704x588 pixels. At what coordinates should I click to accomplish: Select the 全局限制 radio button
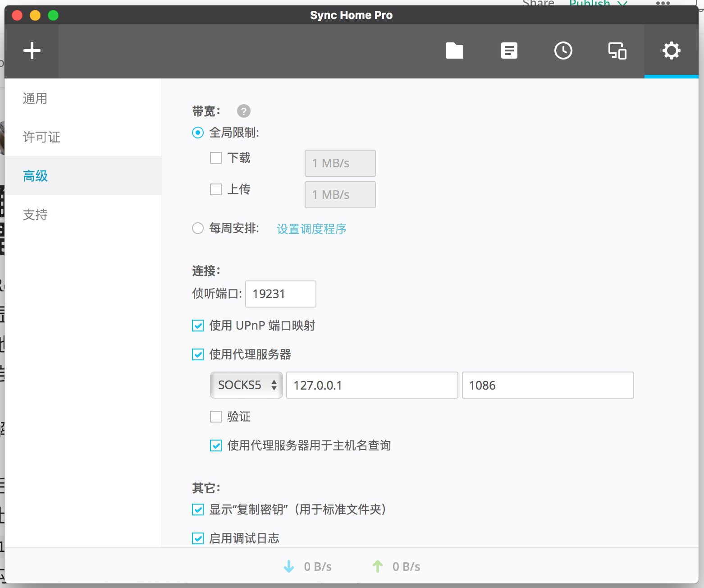point(198,133)
